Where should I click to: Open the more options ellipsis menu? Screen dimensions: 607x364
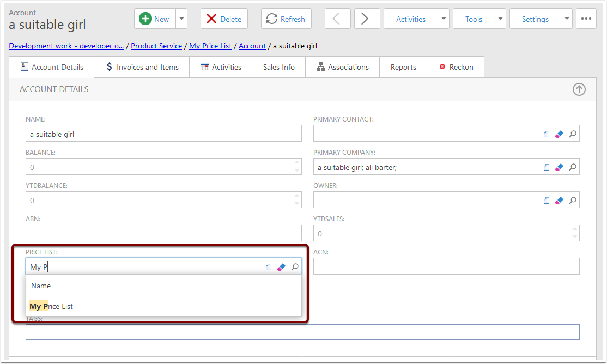[586, 19]
